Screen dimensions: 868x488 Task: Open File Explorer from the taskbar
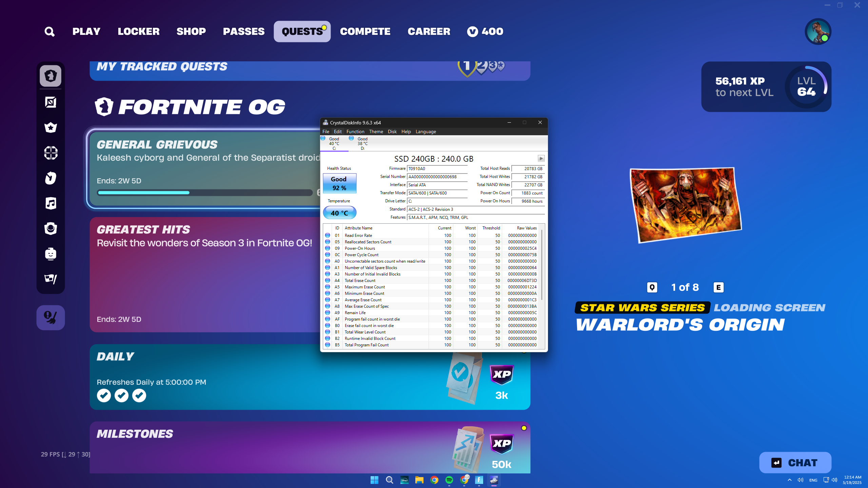419,480
